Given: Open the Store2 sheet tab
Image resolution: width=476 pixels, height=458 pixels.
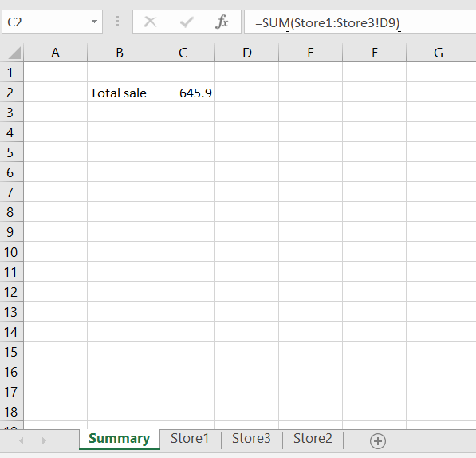Looking at the screenshot, I should coord(313,439).
